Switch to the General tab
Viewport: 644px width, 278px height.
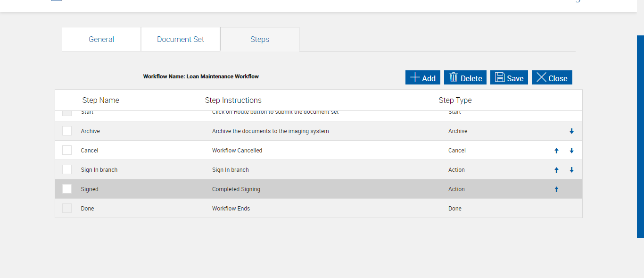pos(101,39)
